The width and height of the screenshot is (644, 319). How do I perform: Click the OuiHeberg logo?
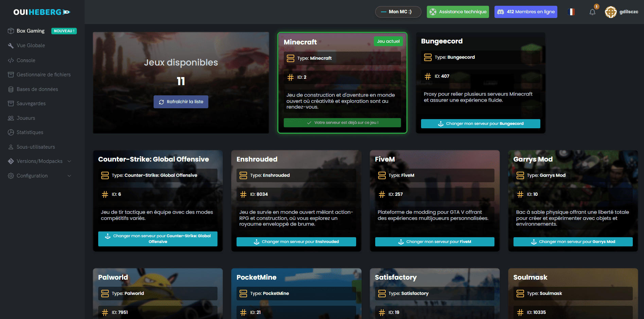click(x=42, y=12)
